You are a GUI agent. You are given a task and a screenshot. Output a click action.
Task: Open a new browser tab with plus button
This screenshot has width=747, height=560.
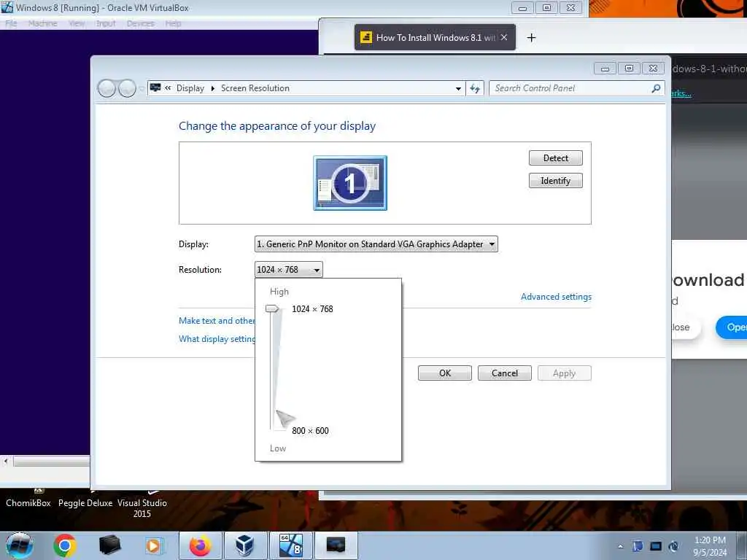click(x=531, y=38)
